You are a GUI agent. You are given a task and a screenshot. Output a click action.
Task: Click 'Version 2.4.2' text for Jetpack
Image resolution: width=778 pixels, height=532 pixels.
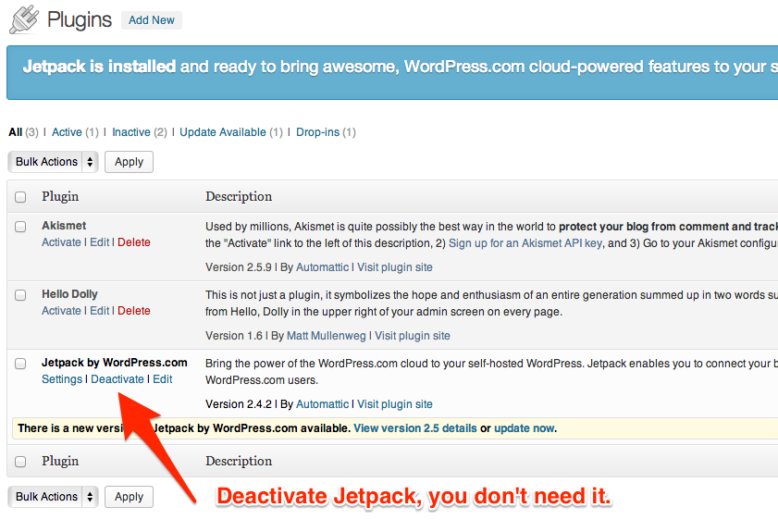tap(239, 404)
